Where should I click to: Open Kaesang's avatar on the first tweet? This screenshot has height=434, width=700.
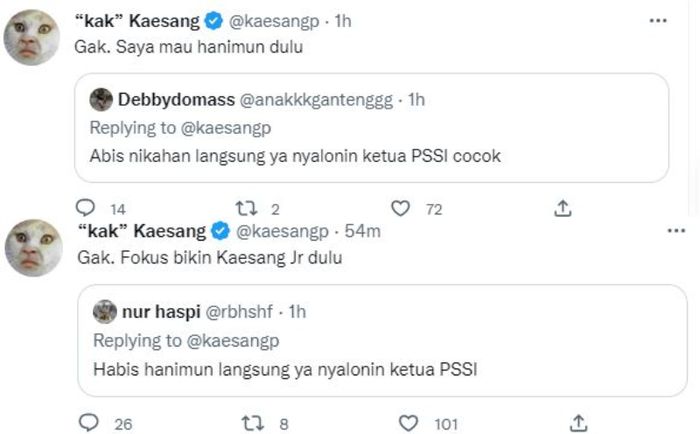pos(34,41)
